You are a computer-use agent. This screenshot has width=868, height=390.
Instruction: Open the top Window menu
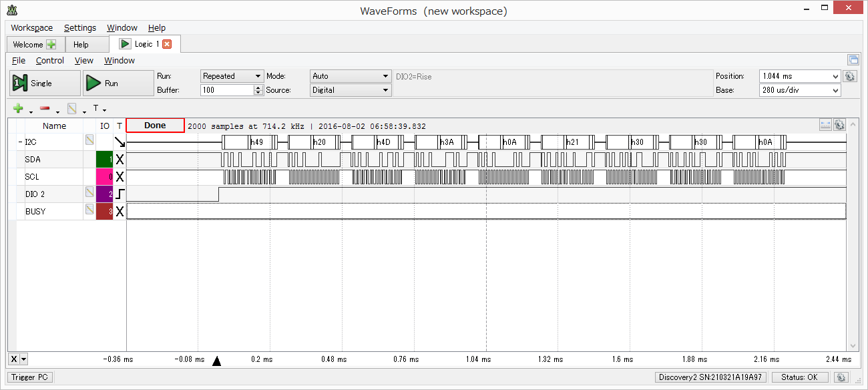[122, 27]
